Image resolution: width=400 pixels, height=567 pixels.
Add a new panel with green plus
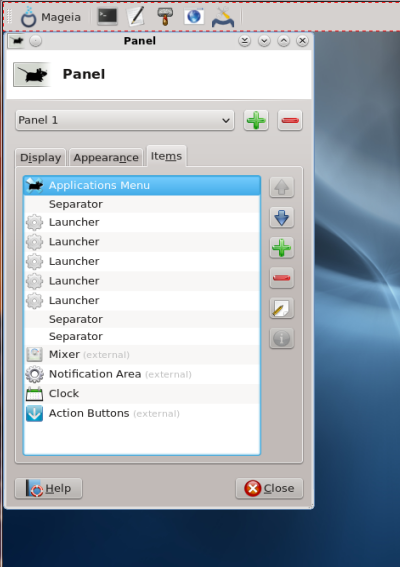pyautogui.click(x=256, y=120)
